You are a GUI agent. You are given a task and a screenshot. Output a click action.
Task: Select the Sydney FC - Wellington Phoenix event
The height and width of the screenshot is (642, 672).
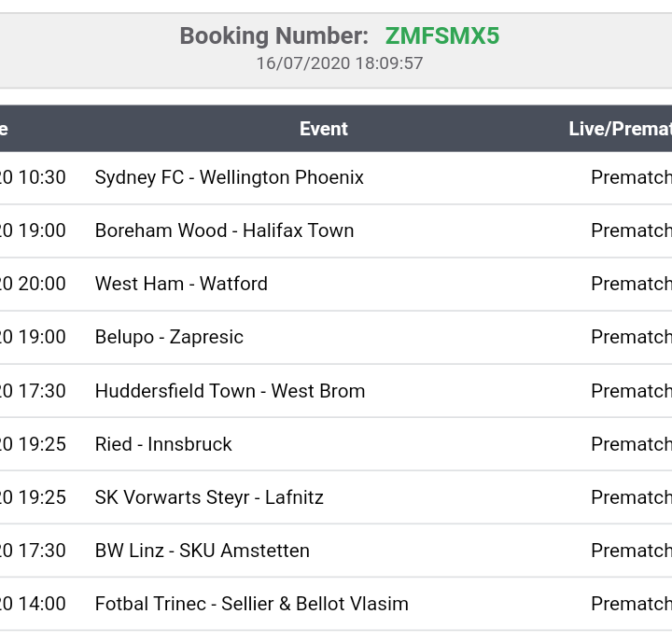pos(229,177)
